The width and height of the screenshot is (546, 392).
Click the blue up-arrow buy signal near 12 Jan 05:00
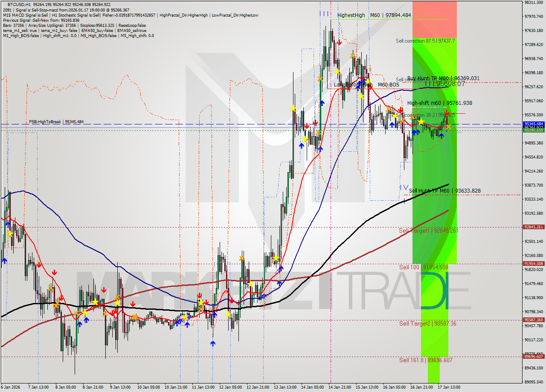(213, 343)
